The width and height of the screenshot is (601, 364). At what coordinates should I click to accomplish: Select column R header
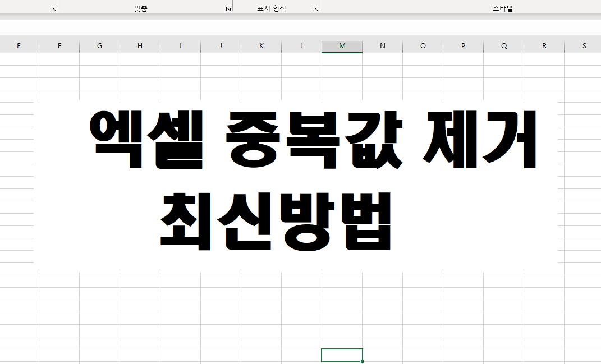544,45
